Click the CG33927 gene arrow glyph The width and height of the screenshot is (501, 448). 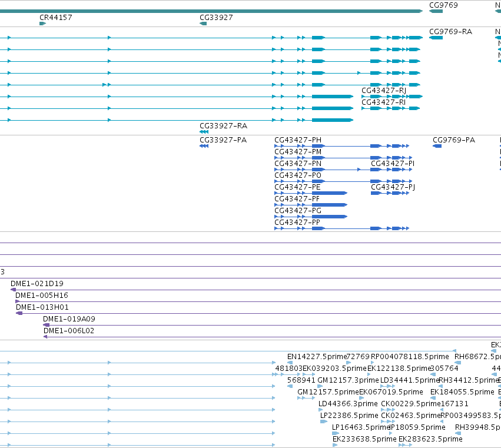click(x=203, y=24)
